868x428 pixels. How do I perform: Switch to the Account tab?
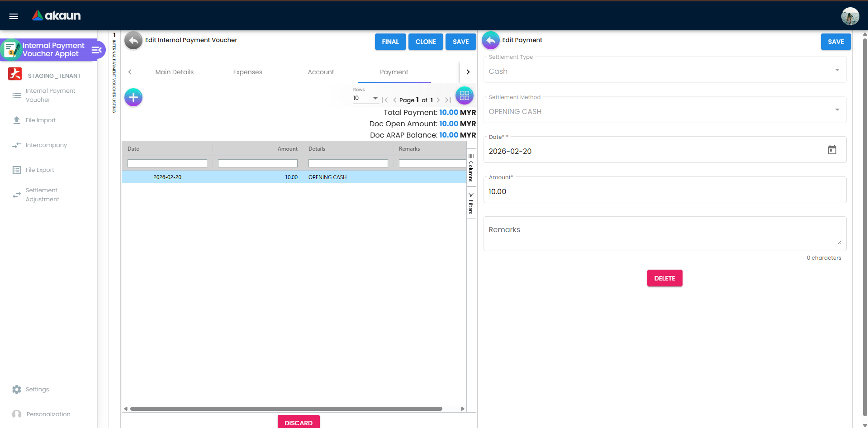click(321, 72)
